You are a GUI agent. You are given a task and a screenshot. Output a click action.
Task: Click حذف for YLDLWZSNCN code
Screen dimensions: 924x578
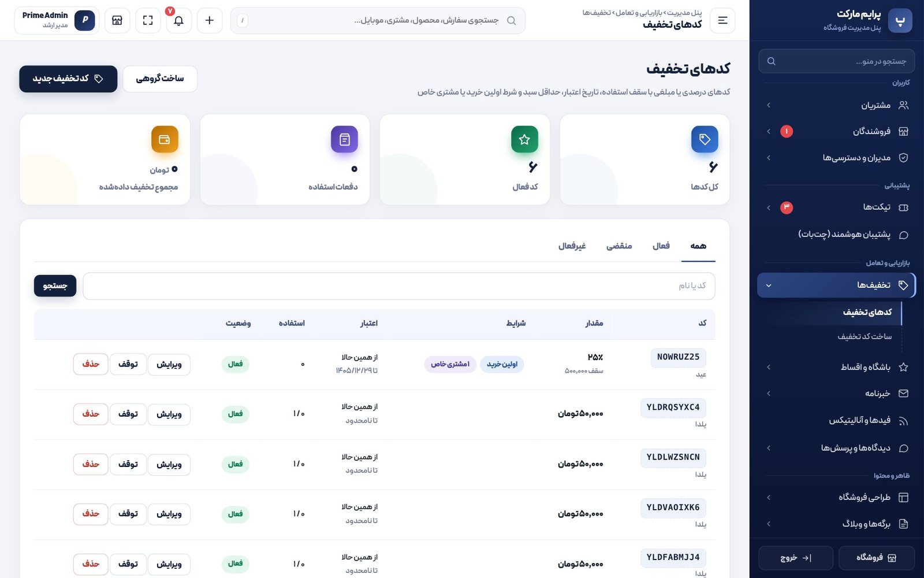(x=91, y=464)
